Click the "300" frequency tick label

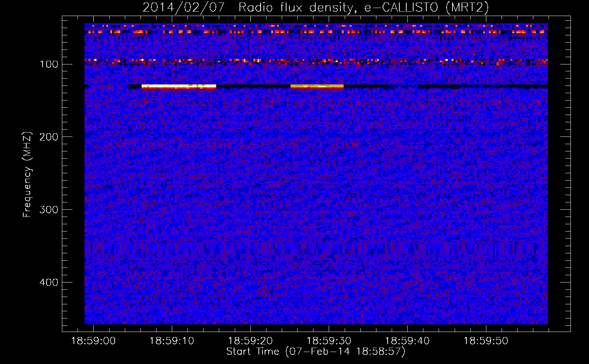49,210
